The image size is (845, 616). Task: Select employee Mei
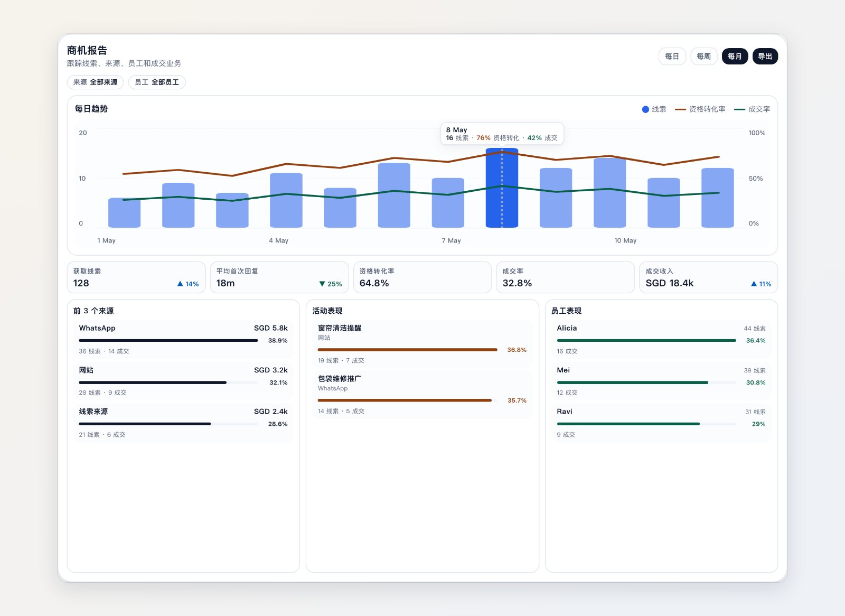[x=661, y=381]
